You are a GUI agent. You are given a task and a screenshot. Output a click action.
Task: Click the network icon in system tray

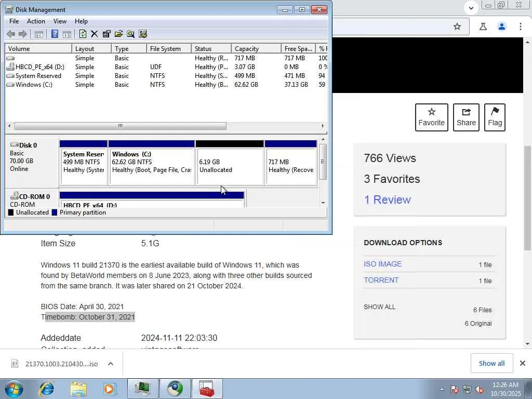[x=467, y=390]
